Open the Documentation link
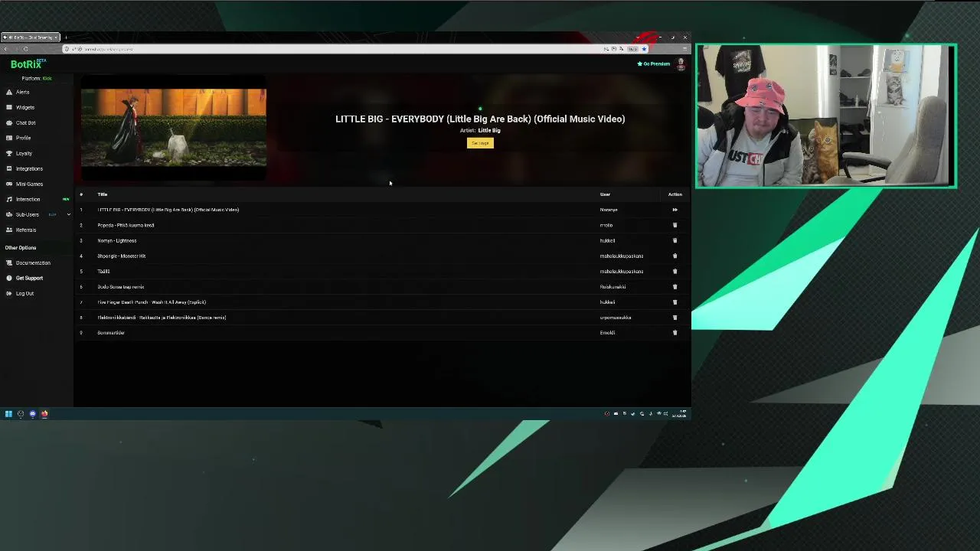 [x=33, y=262]
